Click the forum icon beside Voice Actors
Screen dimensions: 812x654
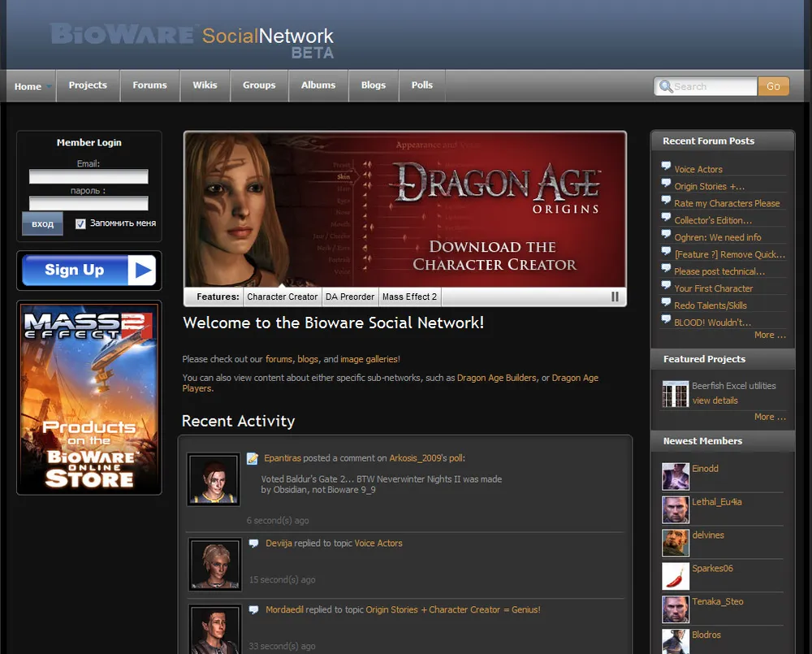click(x=666, y=169)
